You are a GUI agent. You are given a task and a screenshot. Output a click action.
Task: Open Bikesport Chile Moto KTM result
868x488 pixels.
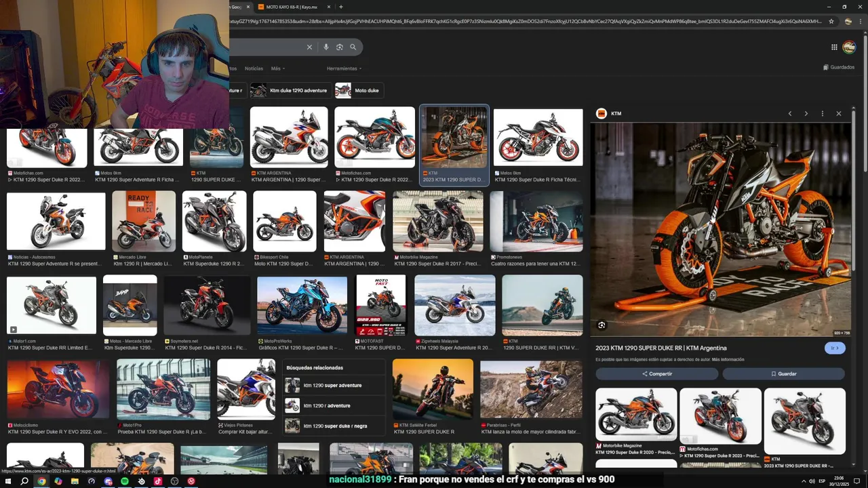[x=285, y=222]
